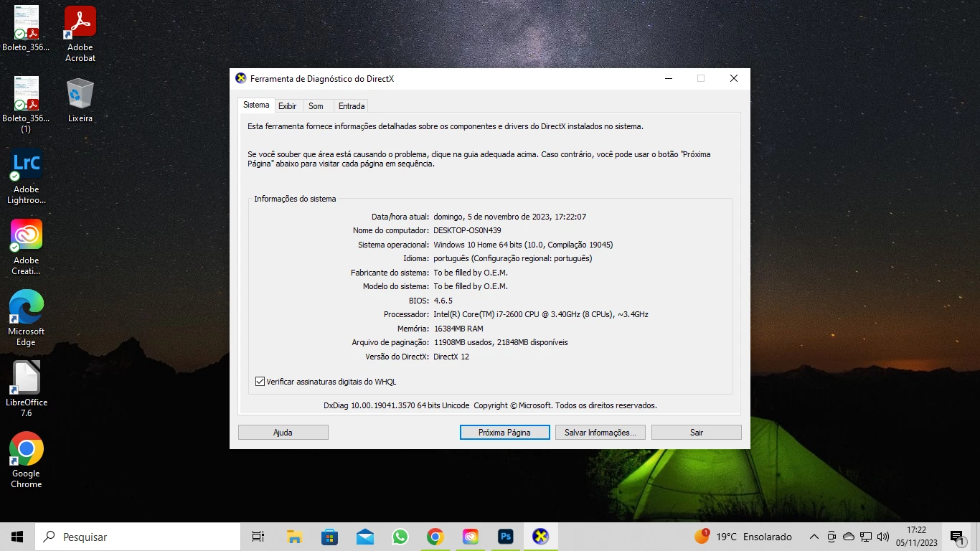Select the Sistema tab
The width and height of the screenshot is (980, 551).
256,105
